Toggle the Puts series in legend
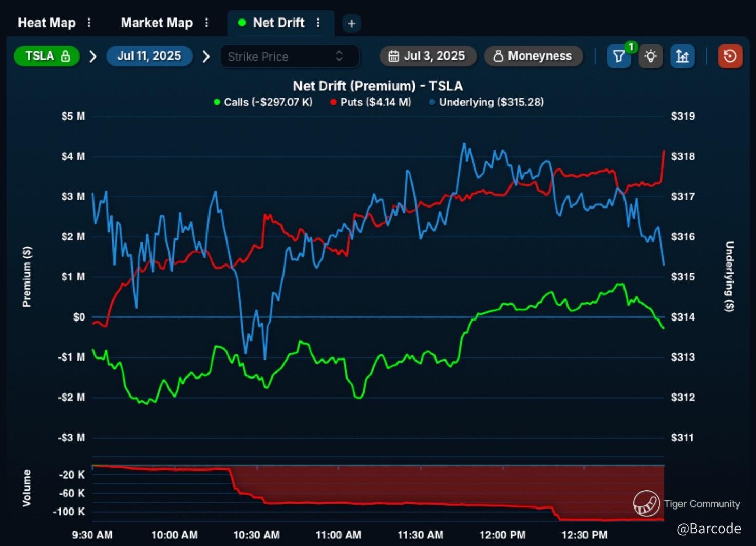 click(370, 102)
